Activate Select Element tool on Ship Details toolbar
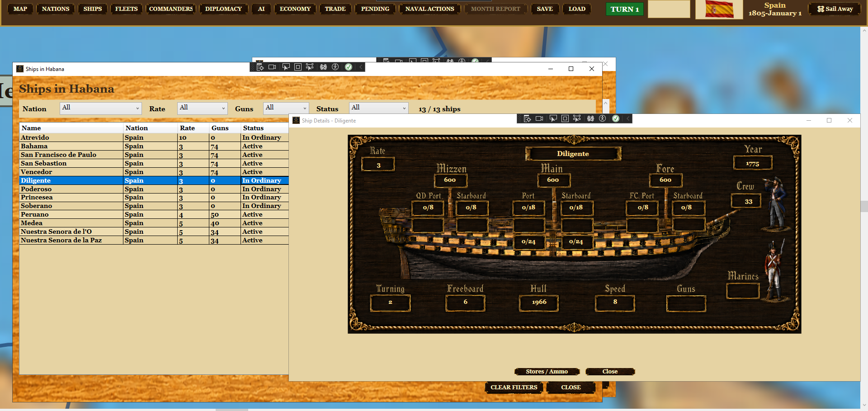This screenshot has height=411, width=868. pyautogui.click(x=553, y=118)
